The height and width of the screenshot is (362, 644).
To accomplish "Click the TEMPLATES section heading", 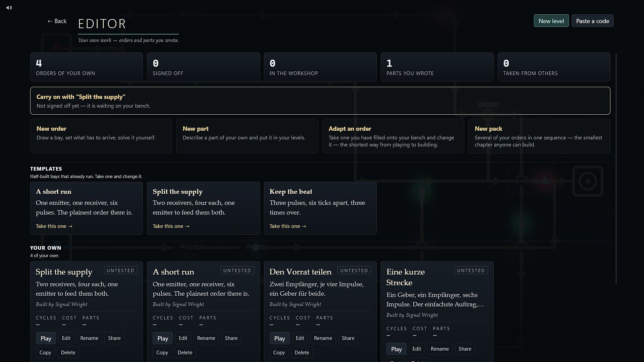I will click(x=46, y=169).
